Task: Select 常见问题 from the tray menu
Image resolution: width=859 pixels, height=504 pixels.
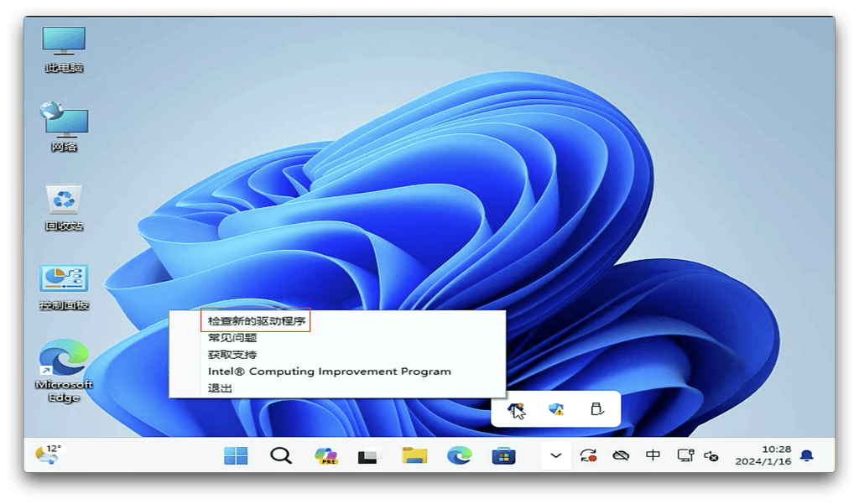Action: point(232,338)
